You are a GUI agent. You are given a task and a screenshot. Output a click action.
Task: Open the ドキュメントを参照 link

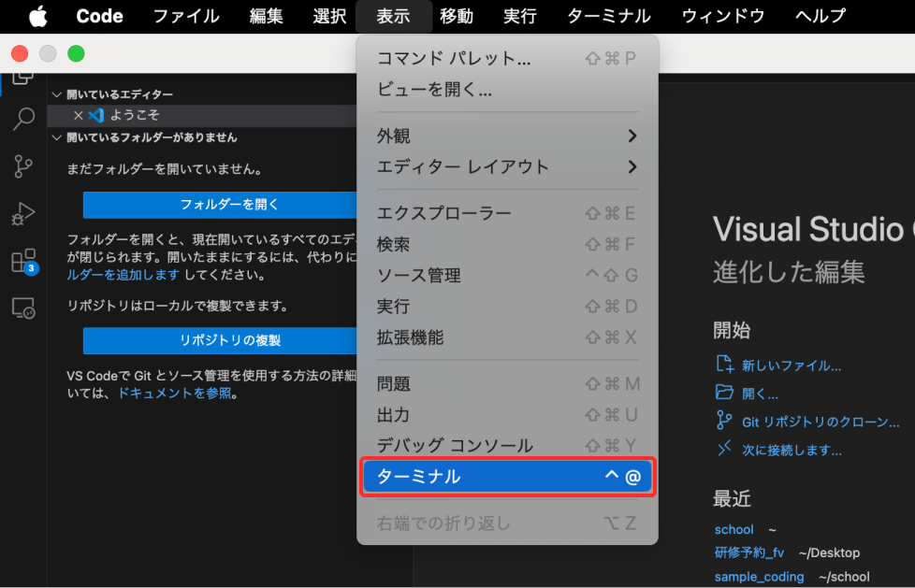coord(174,394)
